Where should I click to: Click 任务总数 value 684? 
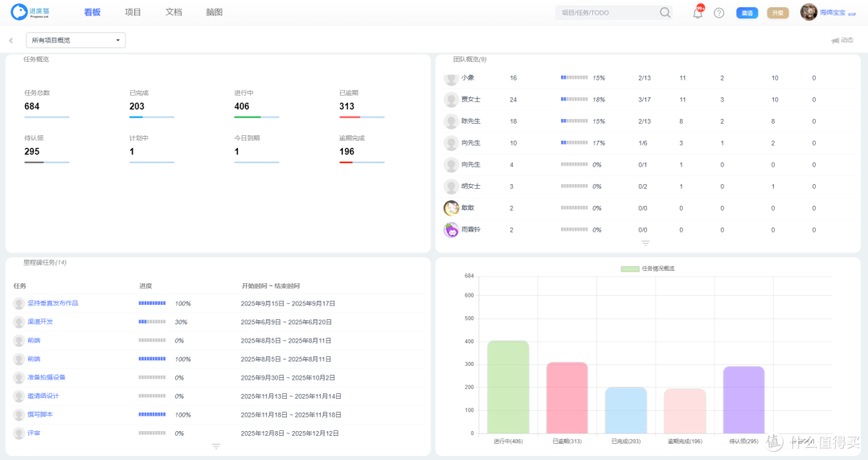coord(32,106)
